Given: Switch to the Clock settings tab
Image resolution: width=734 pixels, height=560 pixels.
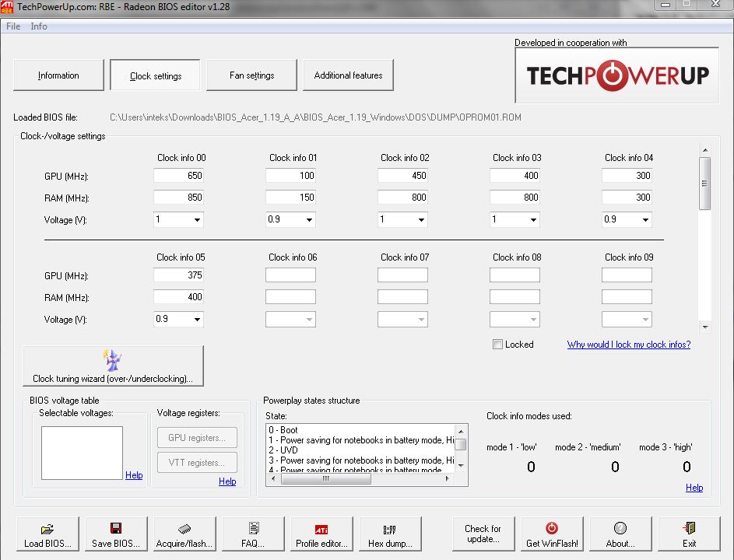Looking at the screenshot, I should 156,75.
